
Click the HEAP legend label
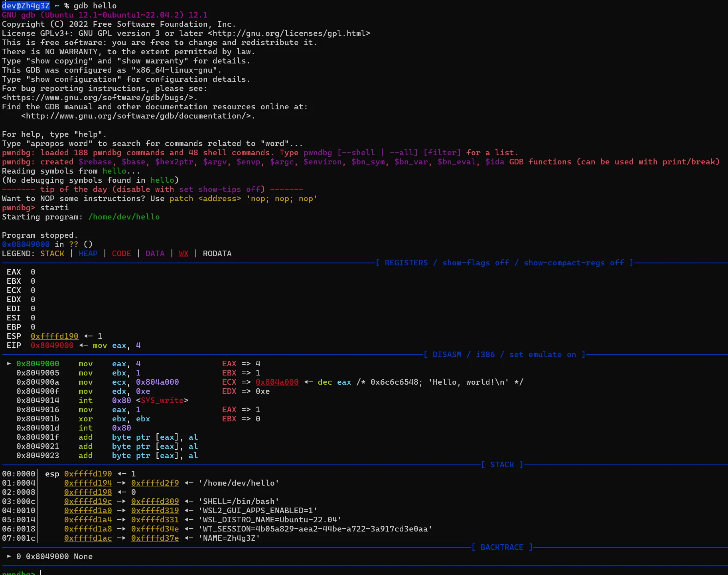[x=88, y=253]
